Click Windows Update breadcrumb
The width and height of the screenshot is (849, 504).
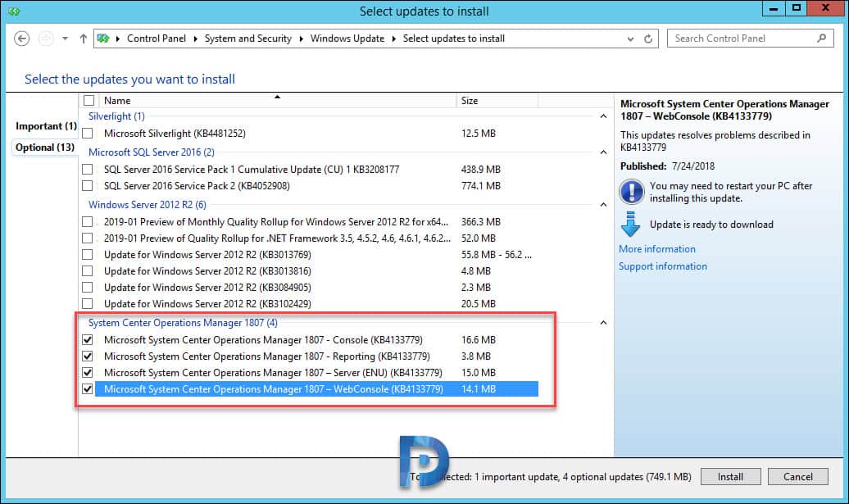click(x=347, y=39)
